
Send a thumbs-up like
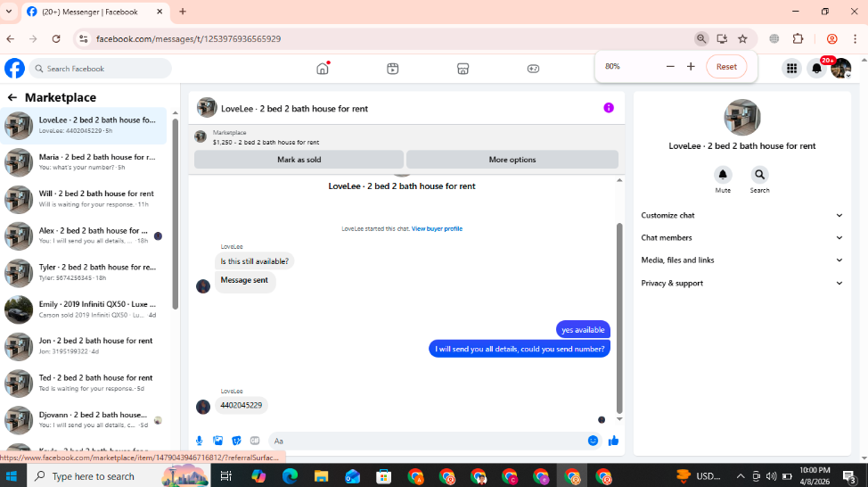coord(613,441)
